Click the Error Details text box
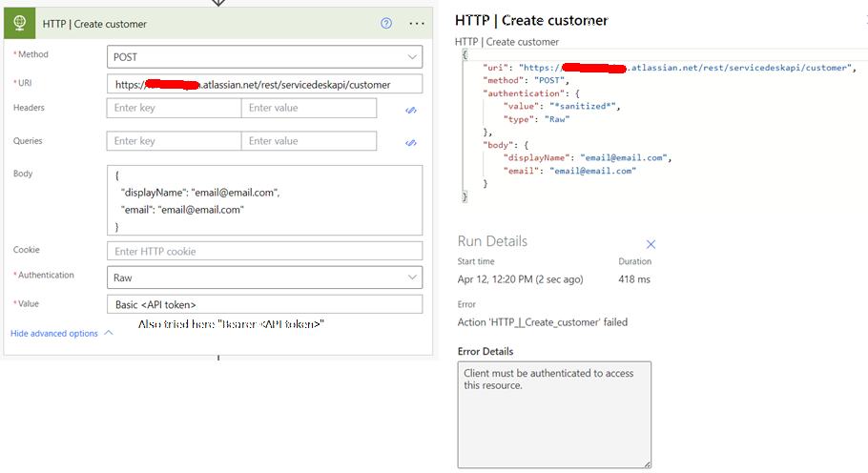The width and height of the screenshot is (868, 473). point(554,415)
